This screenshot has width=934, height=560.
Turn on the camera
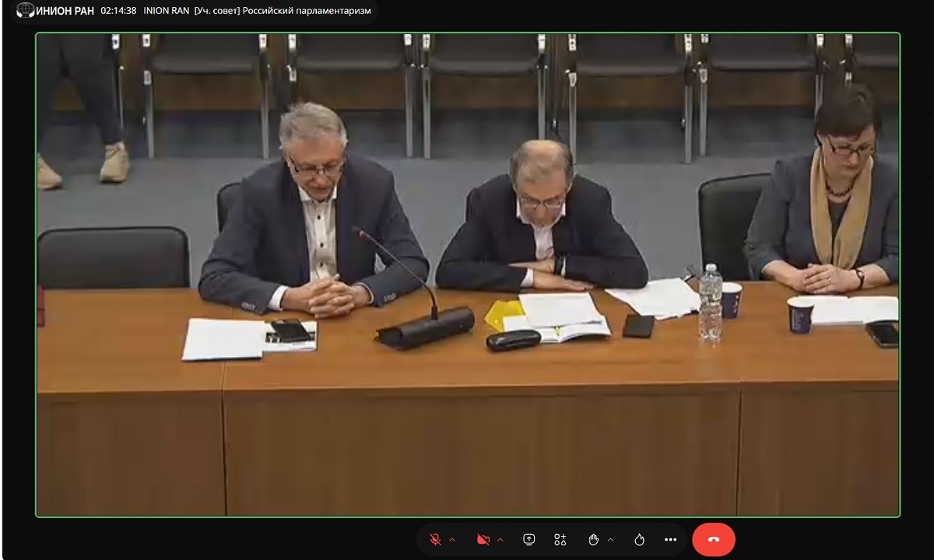pos(483,540)
